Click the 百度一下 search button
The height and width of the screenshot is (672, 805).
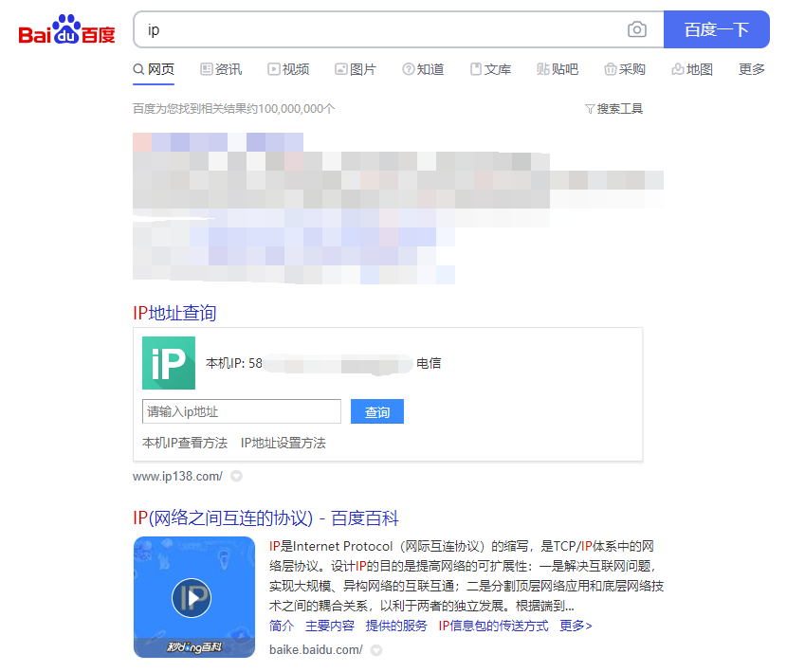pyautogui.click(x=716, y=29)
